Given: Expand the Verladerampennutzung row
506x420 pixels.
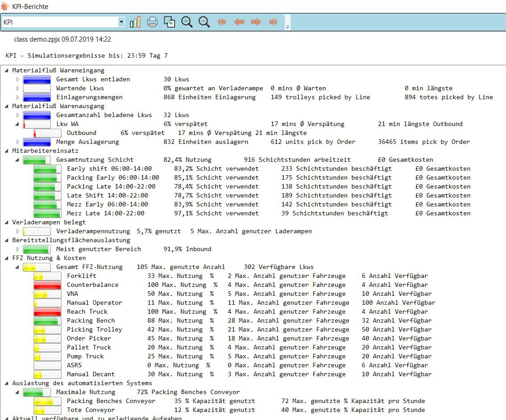Looking at the screenshot, I should pyautogui.click(x=18, y=231).
